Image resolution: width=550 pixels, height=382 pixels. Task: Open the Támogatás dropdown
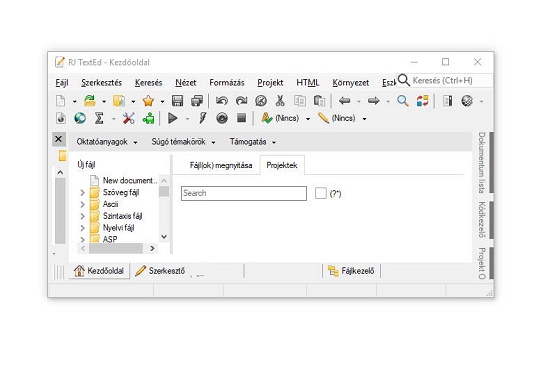click(253, 142)
